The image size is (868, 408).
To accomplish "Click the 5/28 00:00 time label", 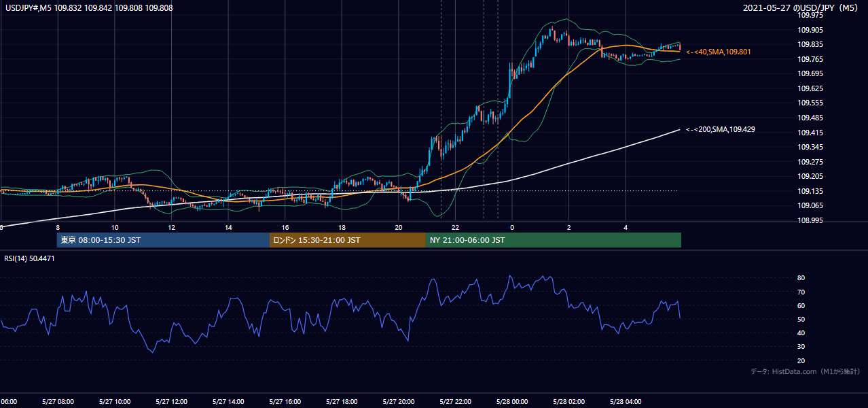I will pos(512,401).
